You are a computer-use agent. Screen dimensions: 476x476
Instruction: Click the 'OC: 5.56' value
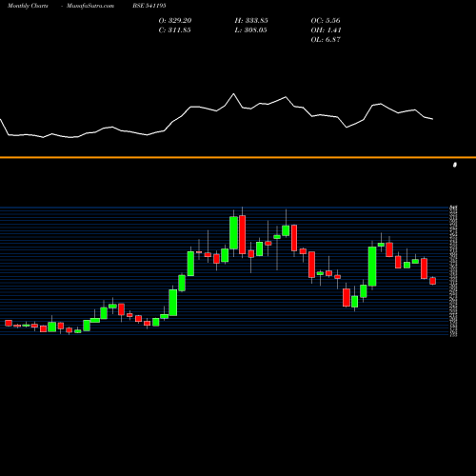(x=326, y=20)
